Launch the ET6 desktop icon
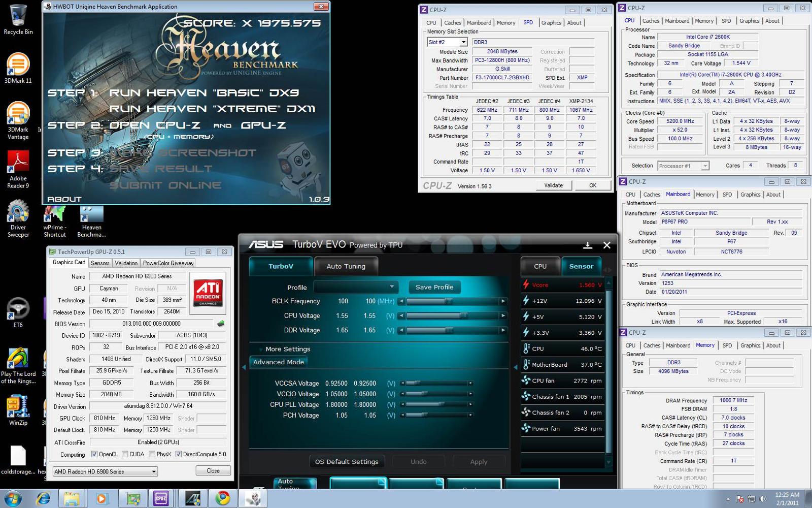 pyautogui.click(x=18, y=312)
